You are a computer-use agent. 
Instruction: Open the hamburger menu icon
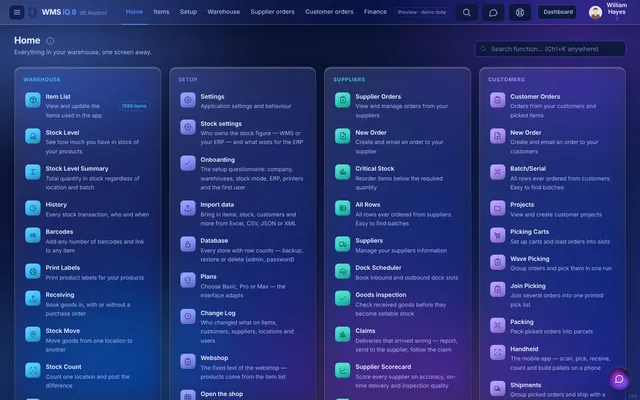point(17,12)
